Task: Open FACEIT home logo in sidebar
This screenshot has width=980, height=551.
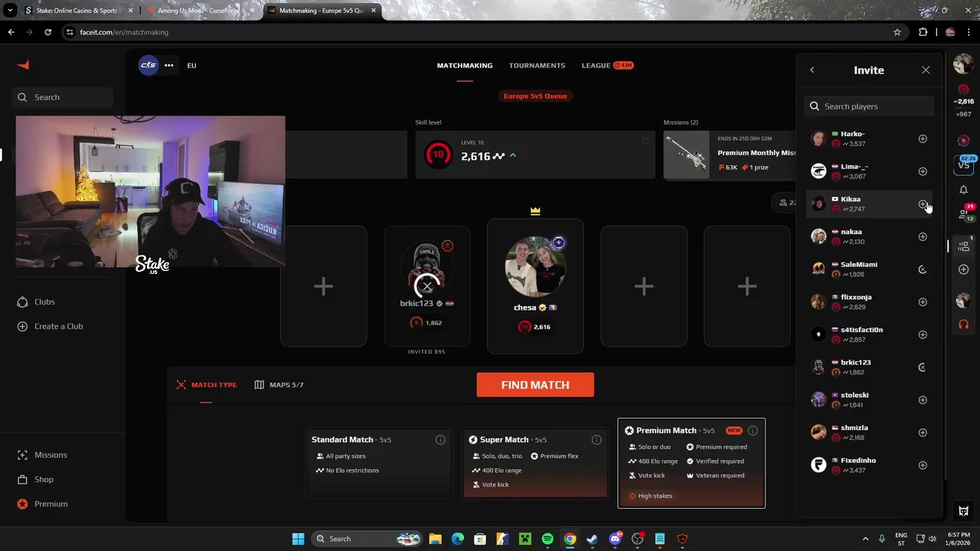Action: point(23,65)
